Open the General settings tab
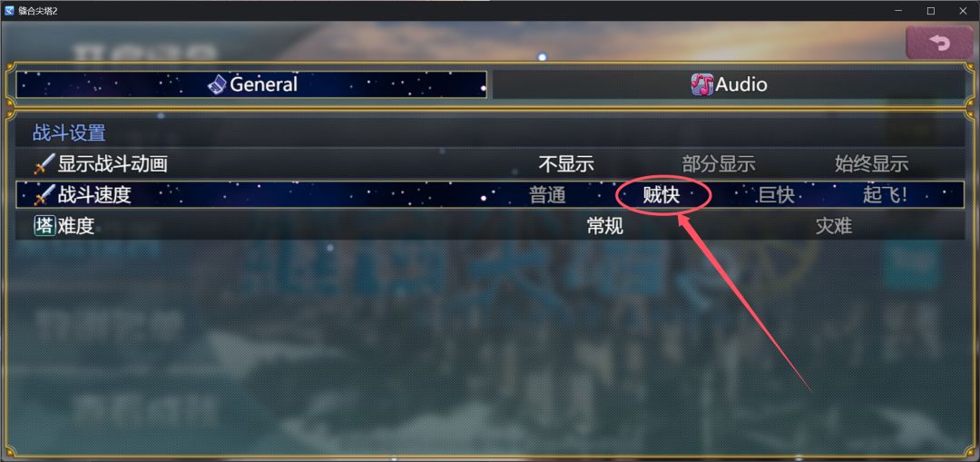 tap(251, 84)
